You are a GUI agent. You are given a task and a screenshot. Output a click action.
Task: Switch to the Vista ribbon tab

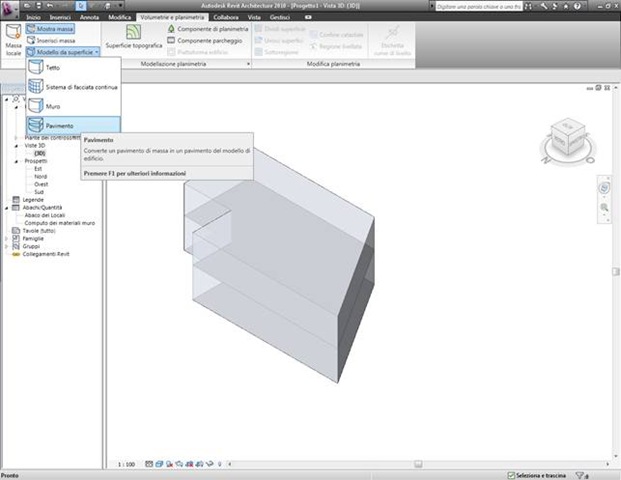click(254, 17)
